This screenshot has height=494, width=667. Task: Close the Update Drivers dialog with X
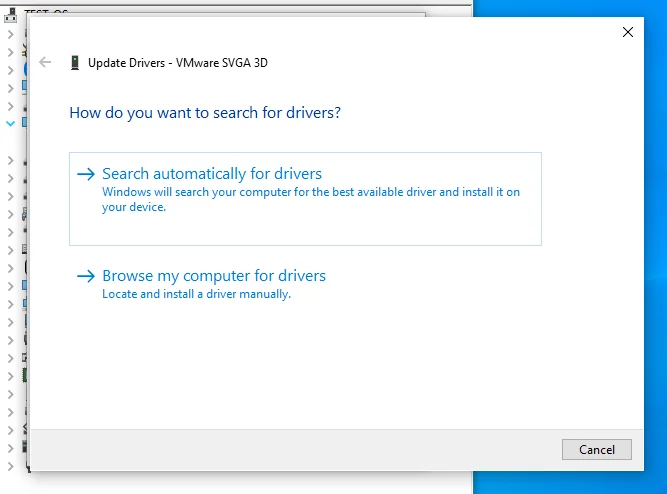(x=627, y=32)
